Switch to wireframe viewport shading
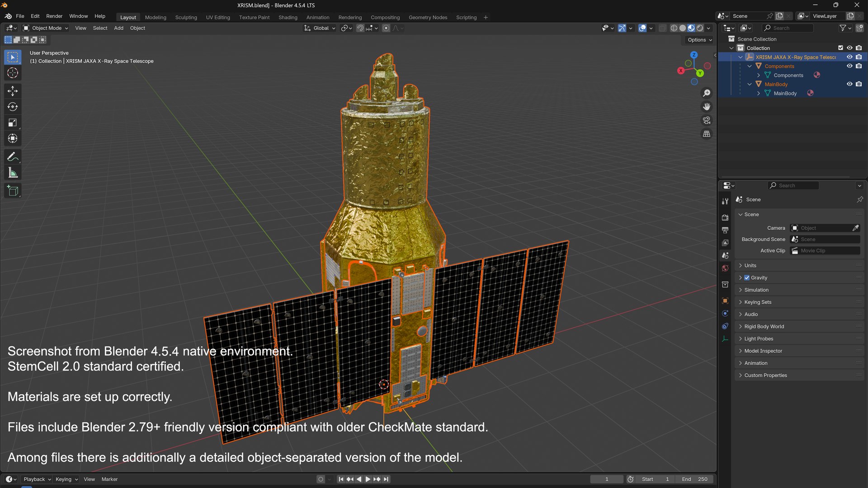Viewport: 868px width, 488px height. (674, 28)
